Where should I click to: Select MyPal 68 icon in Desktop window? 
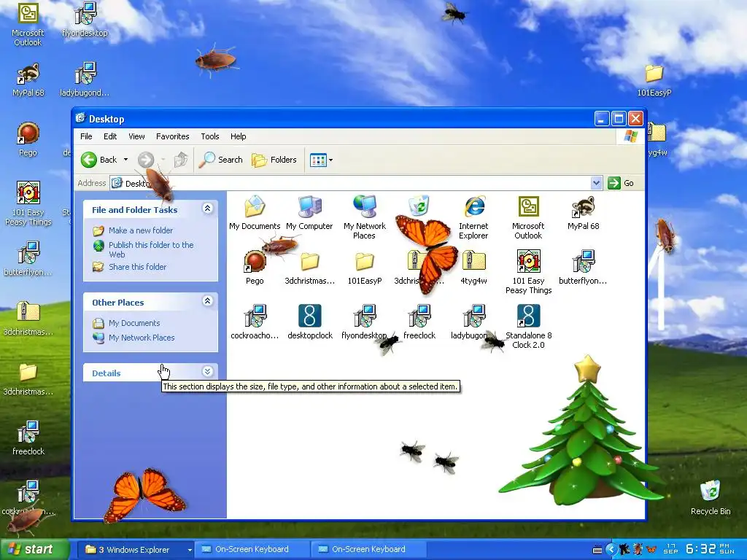(x=583, y=213)
